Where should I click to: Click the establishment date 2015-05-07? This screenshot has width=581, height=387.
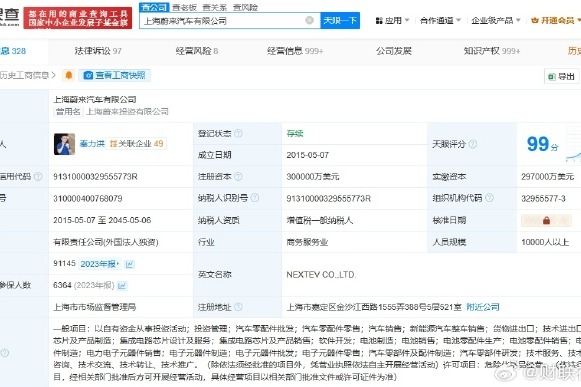[308, 155]
